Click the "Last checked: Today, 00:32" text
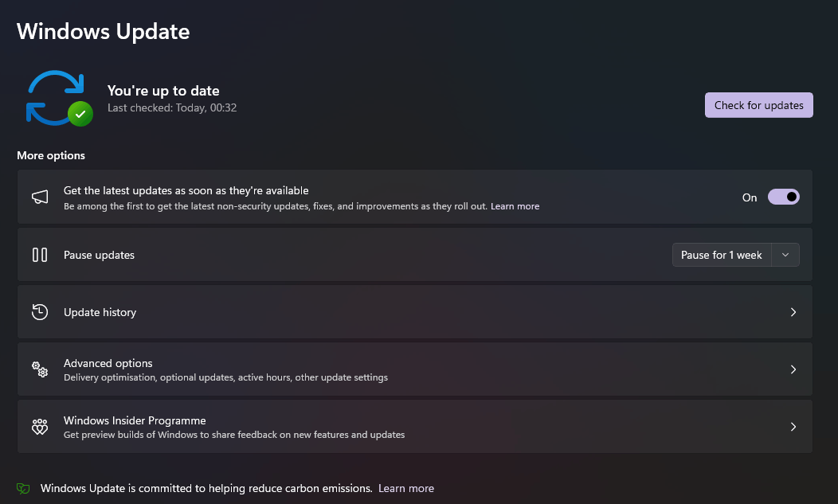The width and height of the screenshot is (838, 504). tap(172, 108)
